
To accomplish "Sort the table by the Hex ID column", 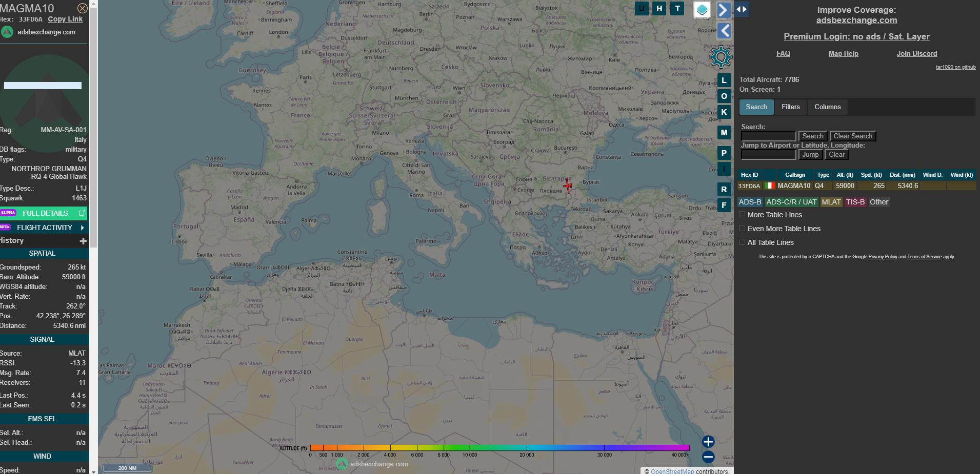I will 749,175.
